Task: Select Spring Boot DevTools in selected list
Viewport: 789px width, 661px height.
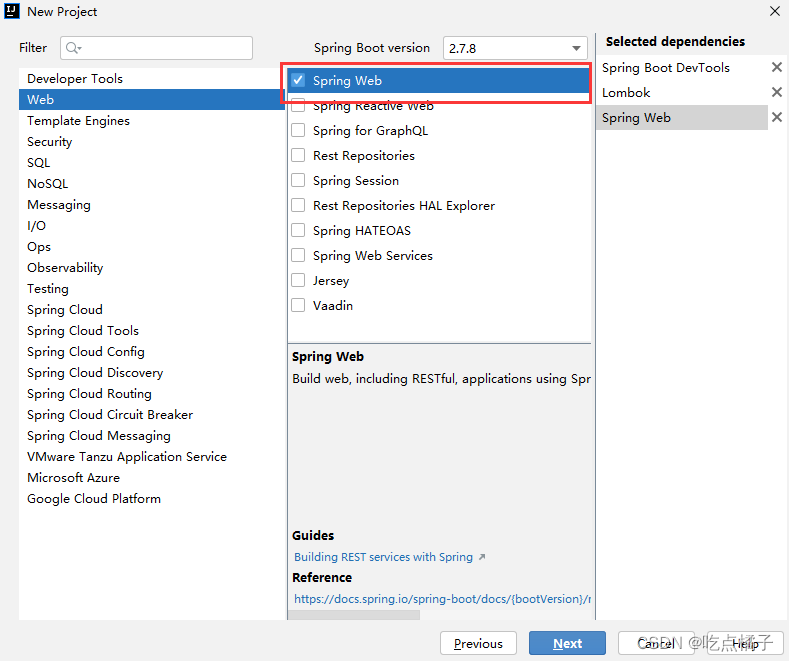Action: (682, 67)
